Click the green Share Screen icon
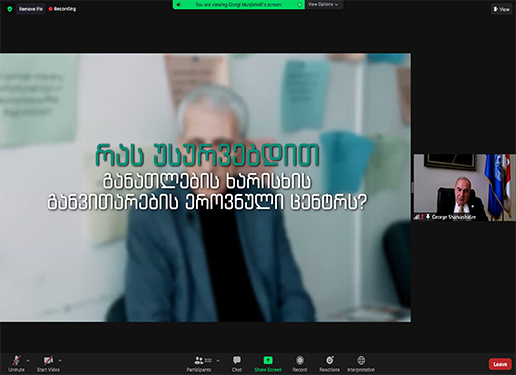Image resolution: width=516 pixels, height=375 pixels. click(268, 360)
